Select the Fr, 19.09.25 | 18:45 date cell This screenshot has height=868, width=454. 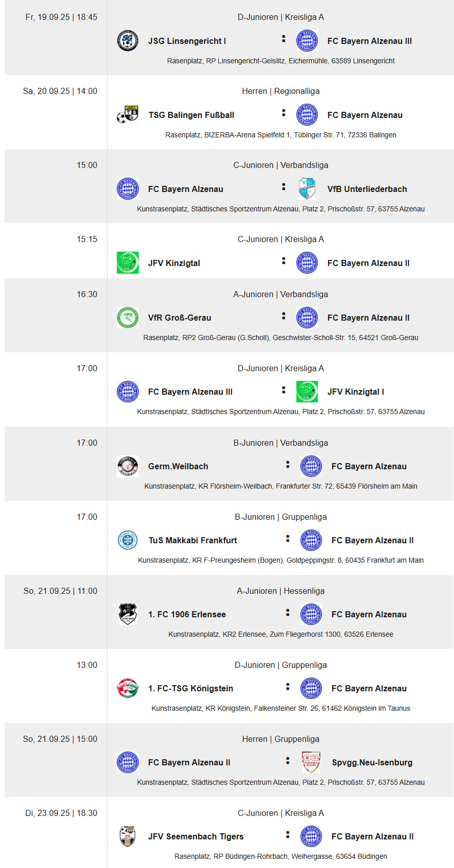coord(61,17)
